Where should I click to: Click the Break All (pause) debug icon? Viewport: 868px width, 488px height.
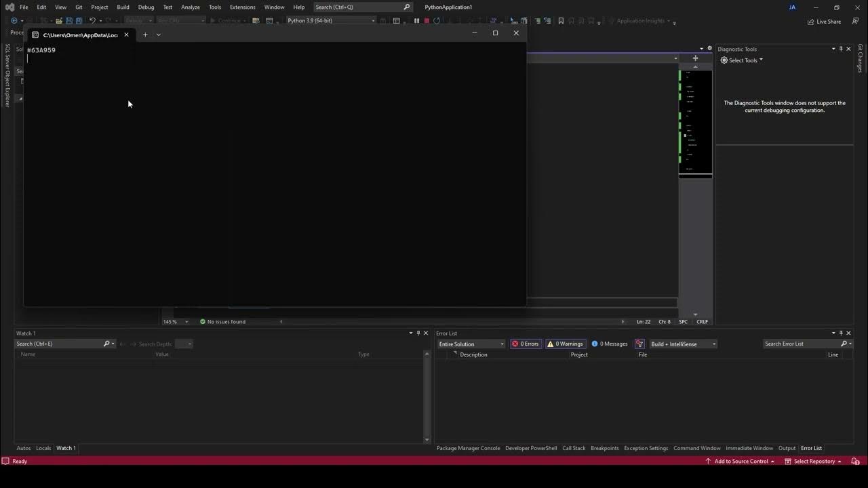click(416, 20)
